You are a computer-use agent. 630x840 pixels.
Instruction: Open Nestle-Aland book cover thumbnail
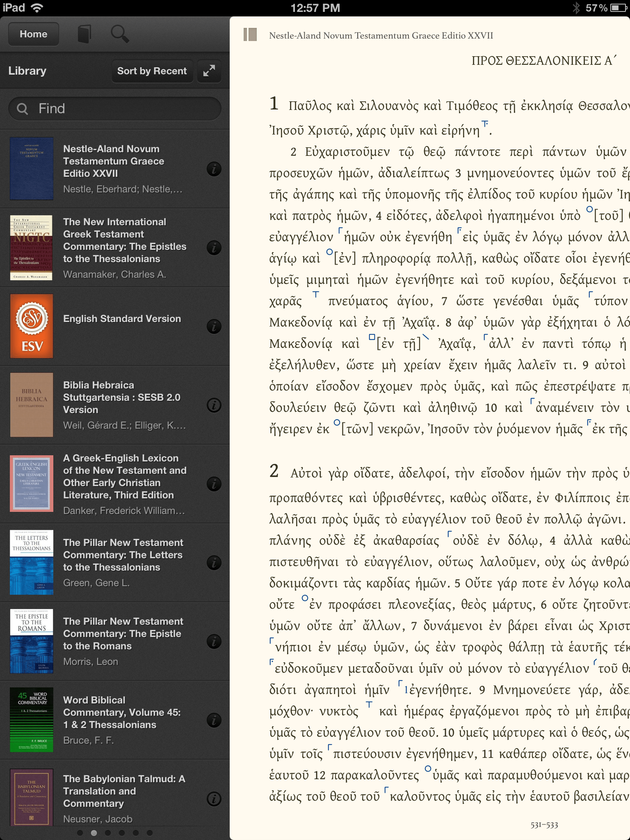(x=32, y=169)
